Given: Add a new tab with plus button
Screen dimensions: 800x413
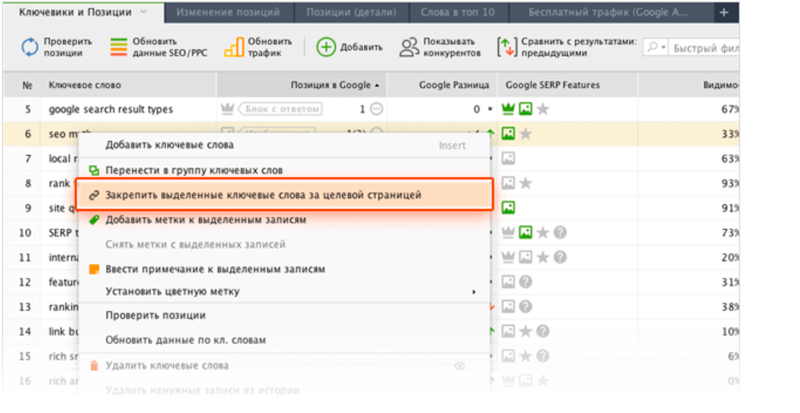Looking at the screenshot, I should coord(724,12).
